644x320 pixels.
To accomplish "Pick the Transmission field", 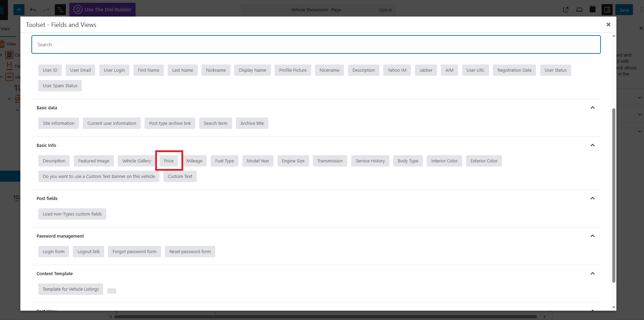I will coord(330,161).
